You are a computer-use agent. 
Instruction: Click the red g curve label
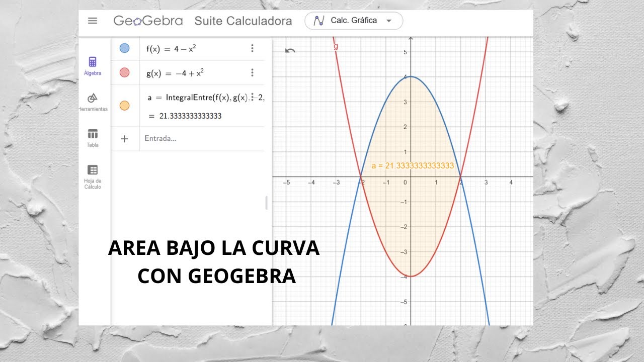(x=336, y=47)
